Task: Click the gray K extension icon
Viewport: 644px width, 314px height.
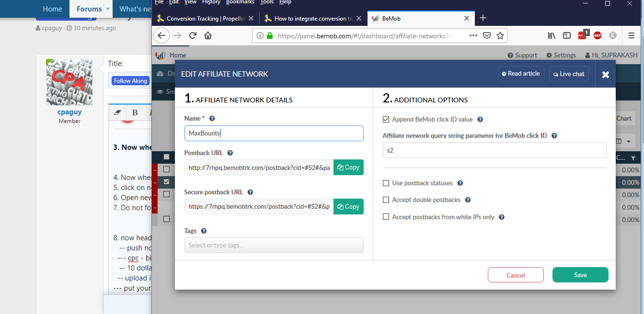Action: tap(612, 35)
